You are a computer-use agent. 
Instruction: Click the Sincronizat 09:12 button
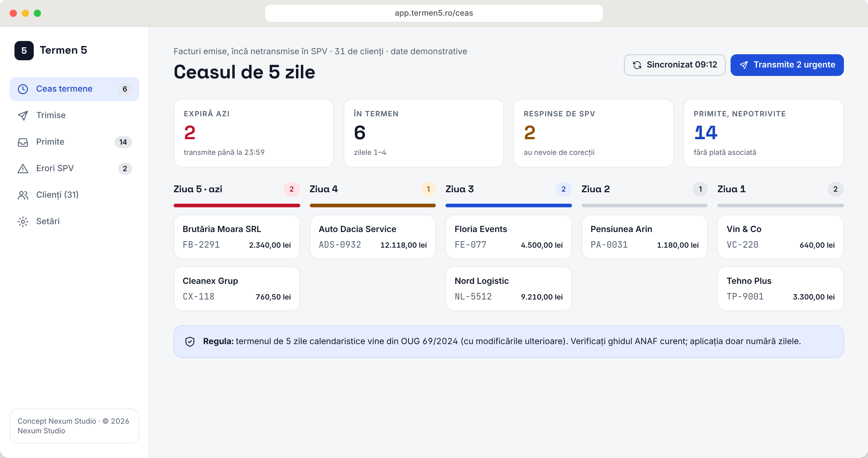pyautogui.click(x=675, y=65)
